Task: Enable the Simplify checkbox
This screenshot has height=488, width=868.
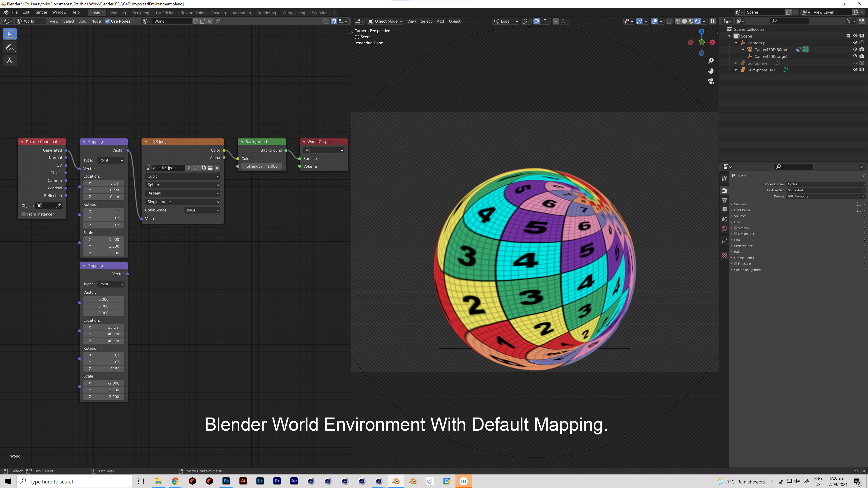Action: coord(736,228)
